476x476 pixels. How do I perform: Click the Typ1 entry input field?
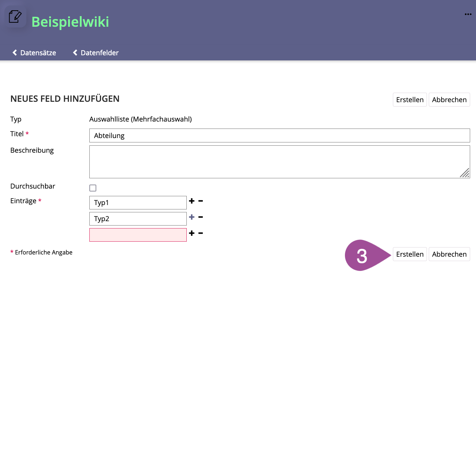click(138, 202)
